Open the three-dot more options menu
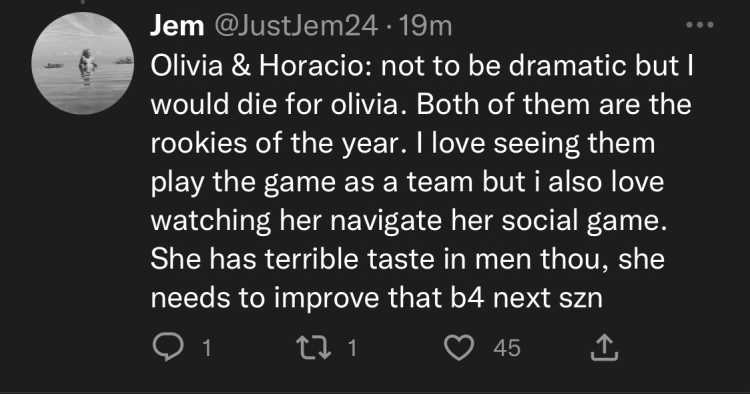Screen dimensions: 750x394 click(x=700, y=24)
